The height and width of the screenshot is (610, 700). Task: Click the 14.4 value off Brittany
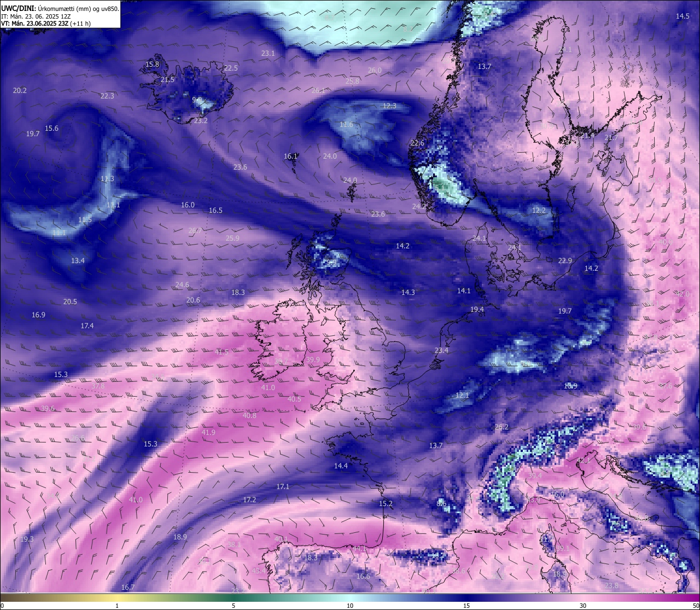pyautogui.click(x=341, y=466)
